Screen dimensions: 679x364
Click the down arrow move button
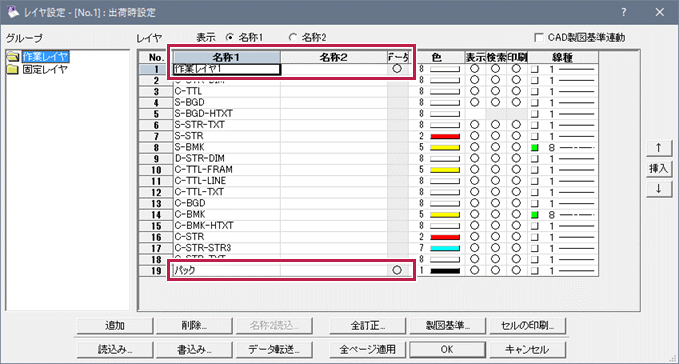coord(659,189)
